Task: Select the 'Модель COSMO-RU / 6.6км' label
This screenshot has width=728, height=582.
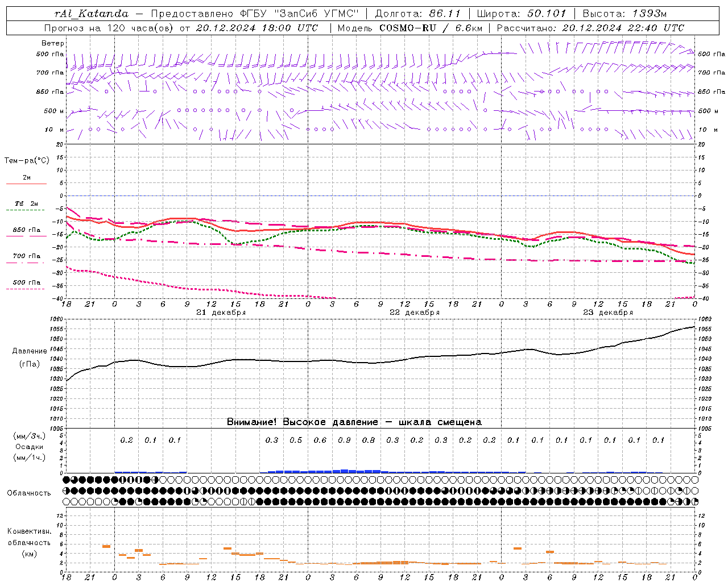Action: tap(409, 28)
